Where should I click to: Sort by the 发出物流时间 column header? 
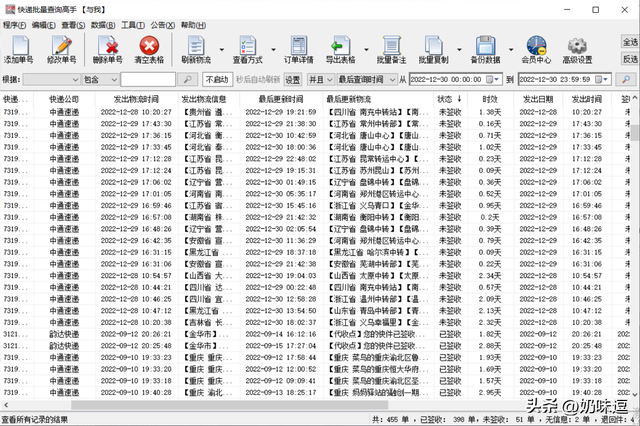136,99
